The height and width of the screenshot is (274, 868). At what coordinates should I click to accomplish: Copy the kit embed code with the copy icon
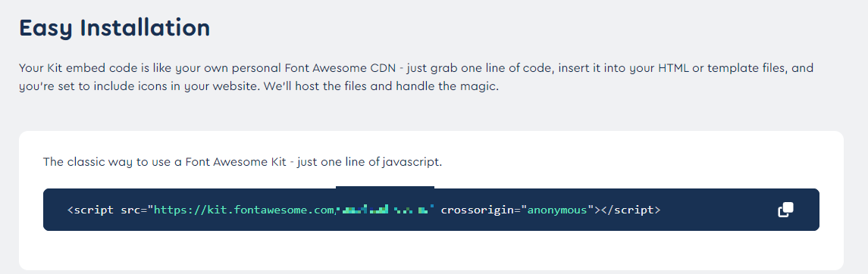(x=785, y=210)
